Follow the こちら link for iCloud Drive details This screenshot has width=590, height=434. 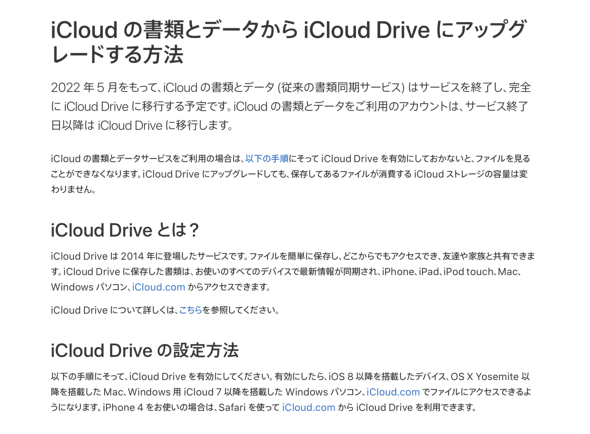point(190,310)
